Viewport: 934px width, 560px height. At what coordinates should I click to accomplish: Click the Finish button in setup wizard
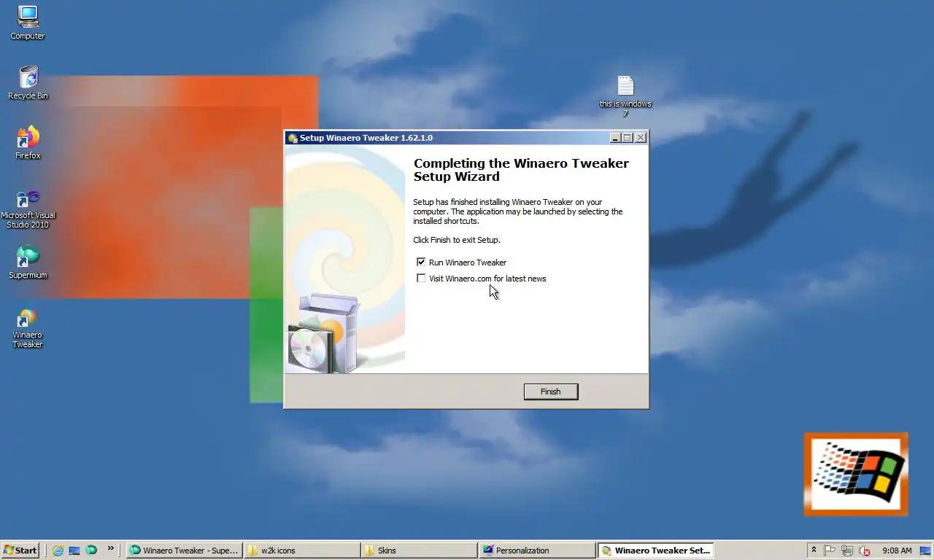[551, 392]
